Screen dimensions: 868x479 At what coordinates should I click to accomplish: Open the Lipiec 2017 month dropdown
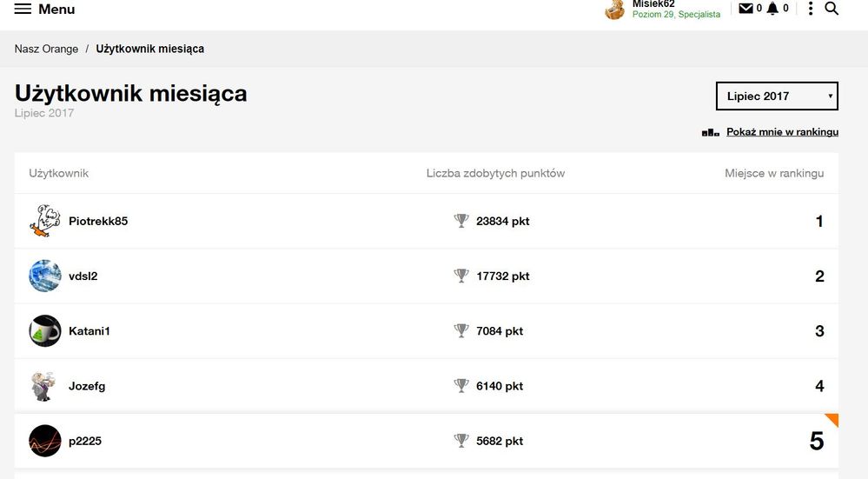coord(777,96)
